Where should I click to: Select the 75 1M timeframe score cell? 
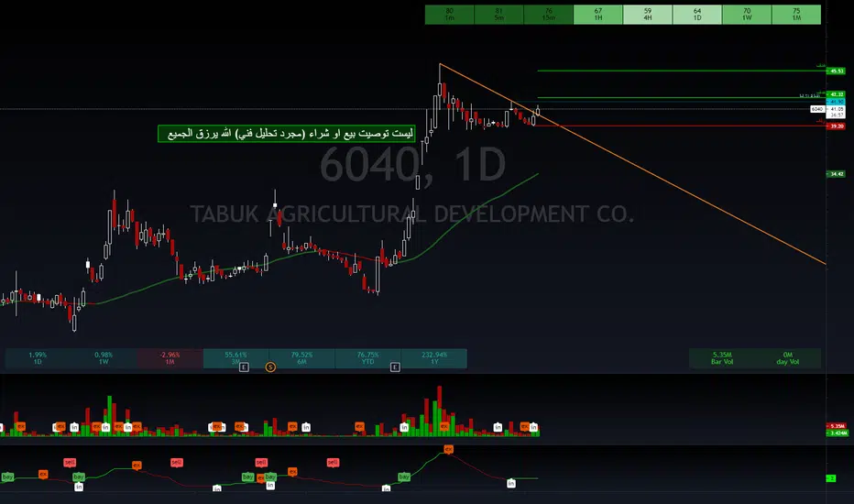pyautogui.click(x=796, y=15)
